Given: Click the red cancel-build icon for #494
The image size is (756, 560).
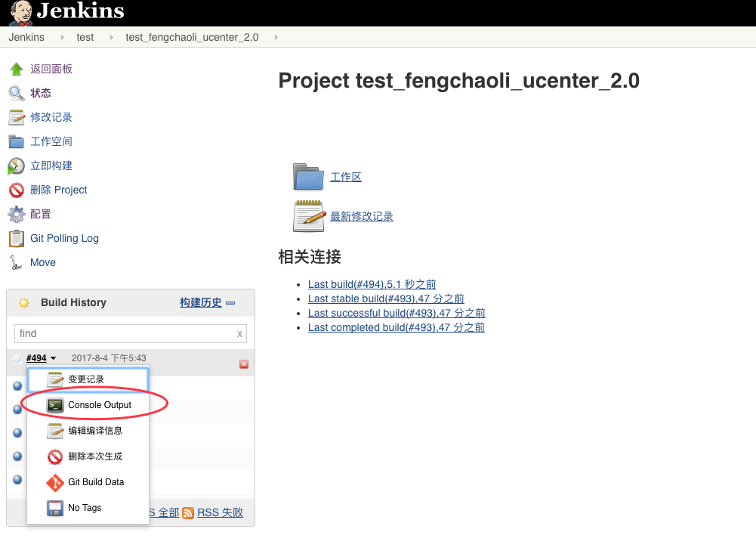Looking at the screenshot, I should point(244,364).
